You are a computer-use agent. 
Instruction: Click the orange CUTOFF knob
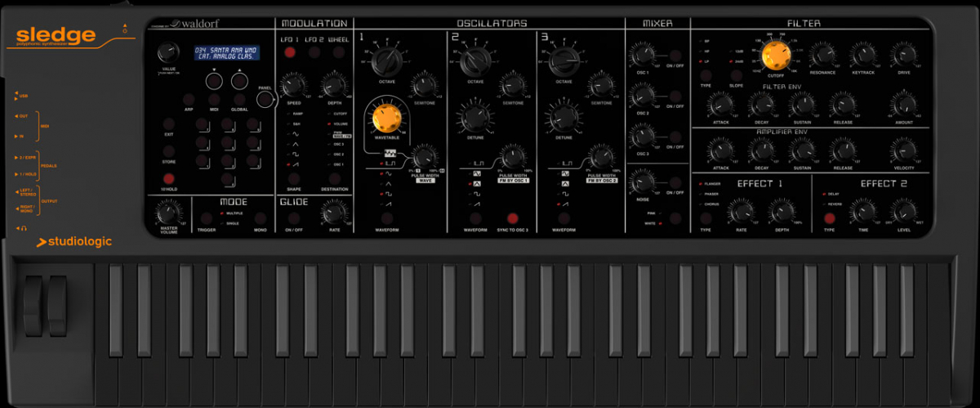[777, 56]
